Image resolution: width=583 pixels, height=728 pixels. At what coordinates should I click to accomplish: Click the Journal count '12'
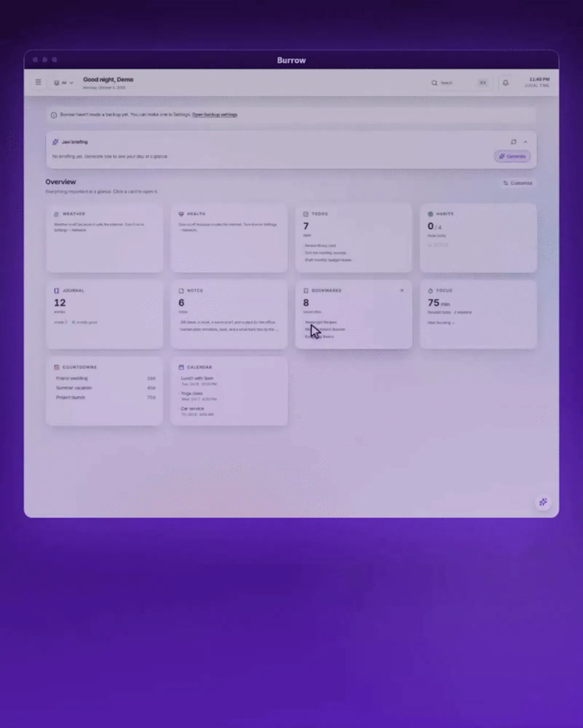60,302
